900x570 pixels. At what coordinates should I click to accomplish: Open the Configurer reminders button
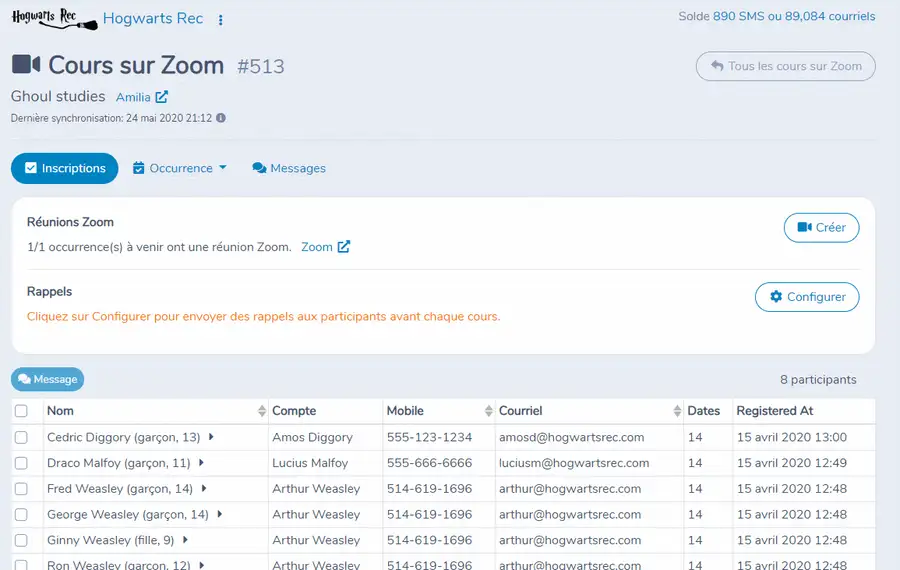(x=807, y=297)
